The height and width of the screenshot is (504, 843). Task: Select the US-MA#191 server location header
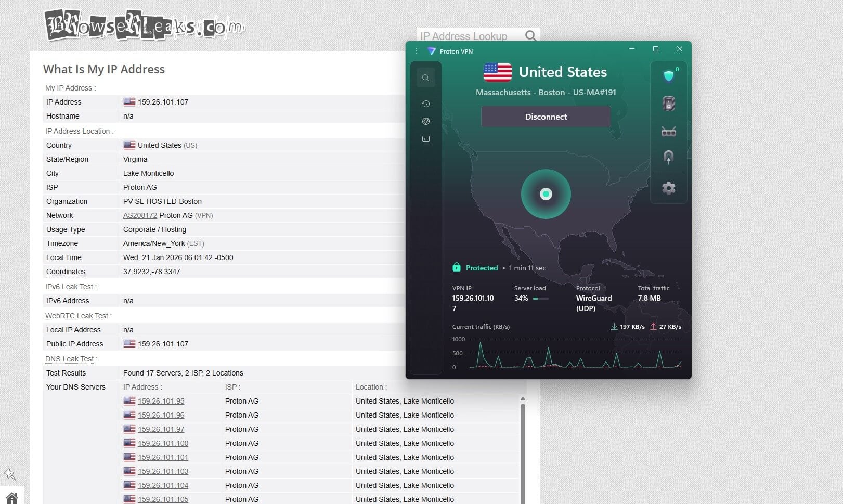click(546, 92)
